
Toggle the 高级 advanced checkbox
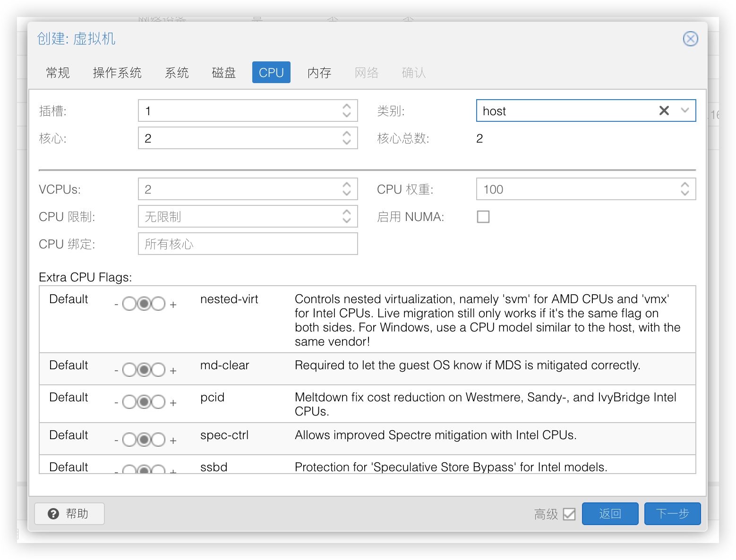coord(569,514)
